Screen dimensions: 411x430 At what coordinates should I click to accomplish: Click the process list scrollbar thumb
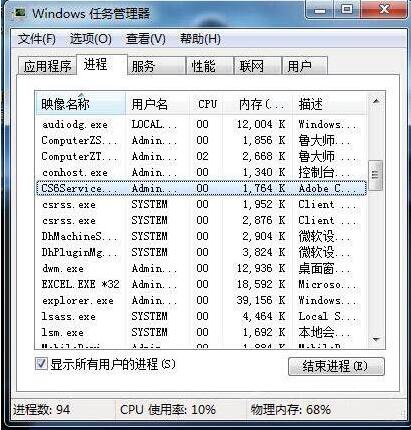click(x=376, y=175)
